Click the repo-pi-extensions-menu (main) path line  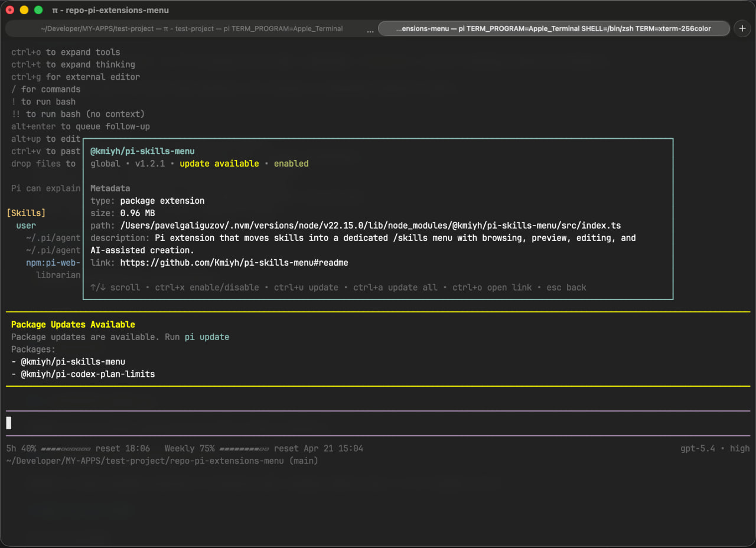(162, 461)
